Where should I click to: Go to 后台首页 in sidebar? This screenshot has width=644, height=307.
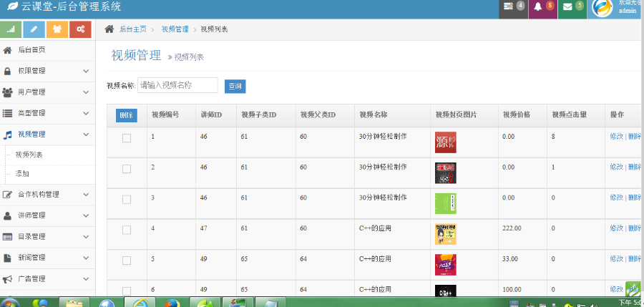click(x=31, y=50)
